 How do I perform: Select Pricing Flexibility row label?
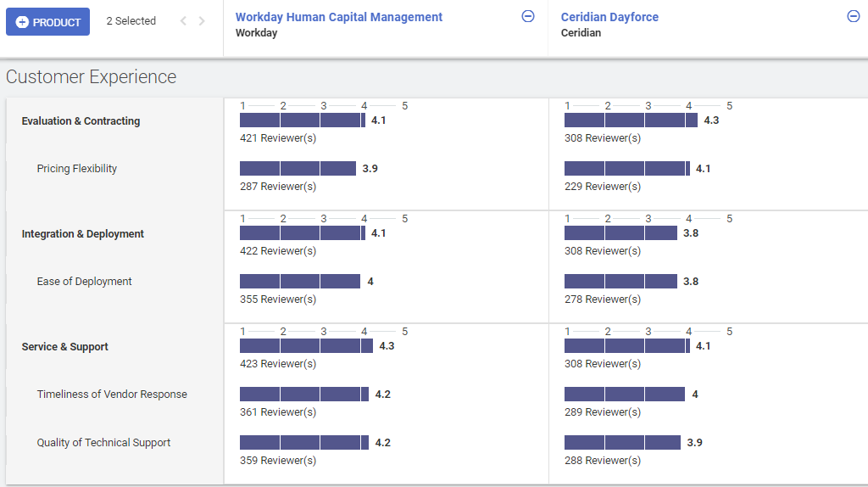click(x=77, y=169)
